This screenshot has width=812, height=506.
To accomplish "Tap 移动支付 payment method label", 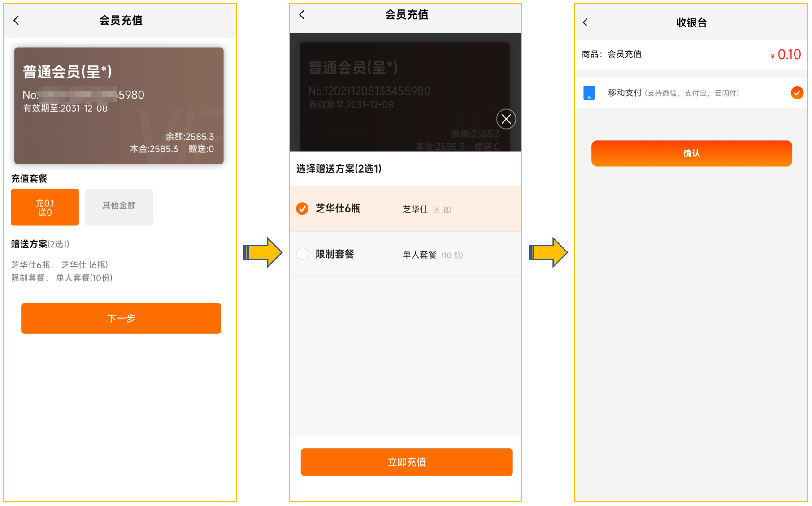I will [625, 93].
